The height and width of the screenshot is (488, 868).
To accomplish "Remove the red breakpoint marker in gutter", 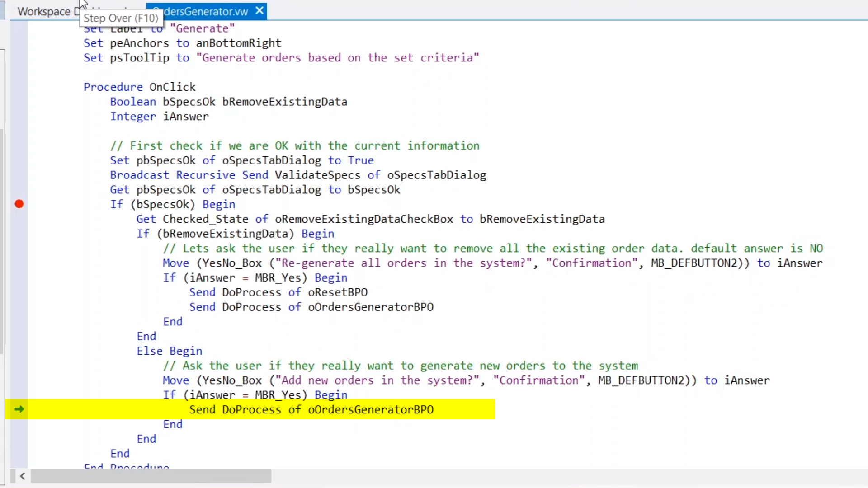I will (19, 204).
